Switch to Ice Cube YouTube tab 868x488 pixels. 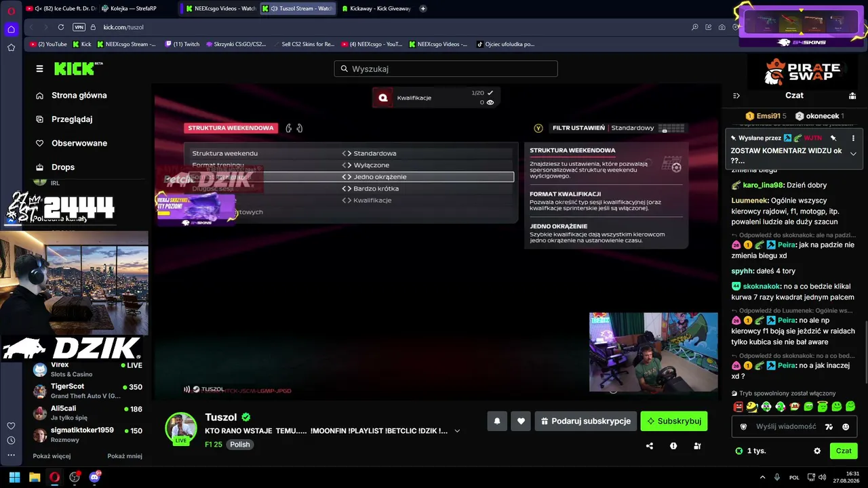[x=61, y=9]
